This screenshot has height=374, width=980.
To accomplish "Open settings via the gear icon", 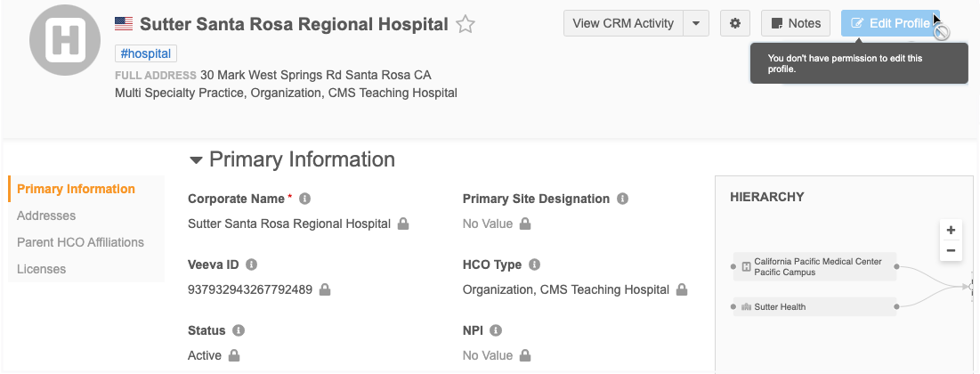I will pos(734,23).
